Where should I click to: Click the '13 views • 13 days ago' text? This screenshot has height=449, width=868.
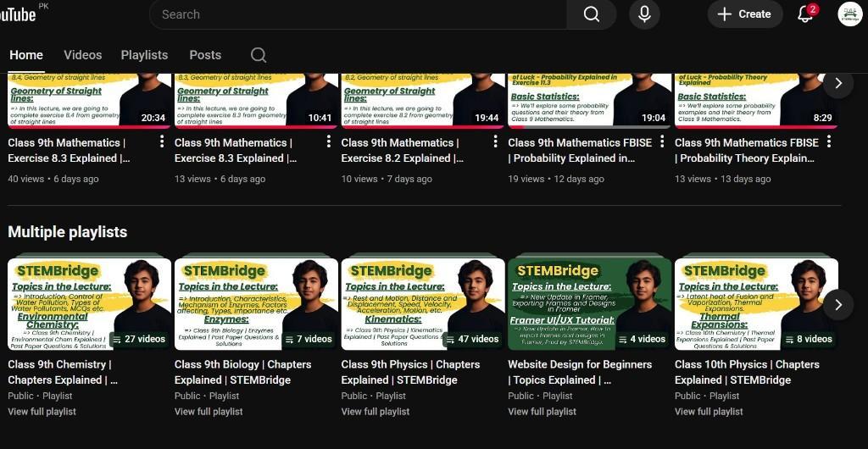coord(722,179)
